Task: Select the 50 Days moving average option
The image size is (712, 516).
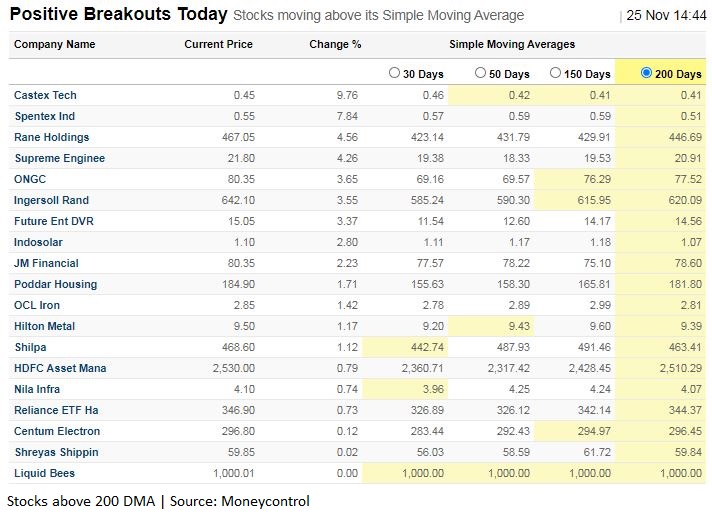Action: [x=480, y=73]
